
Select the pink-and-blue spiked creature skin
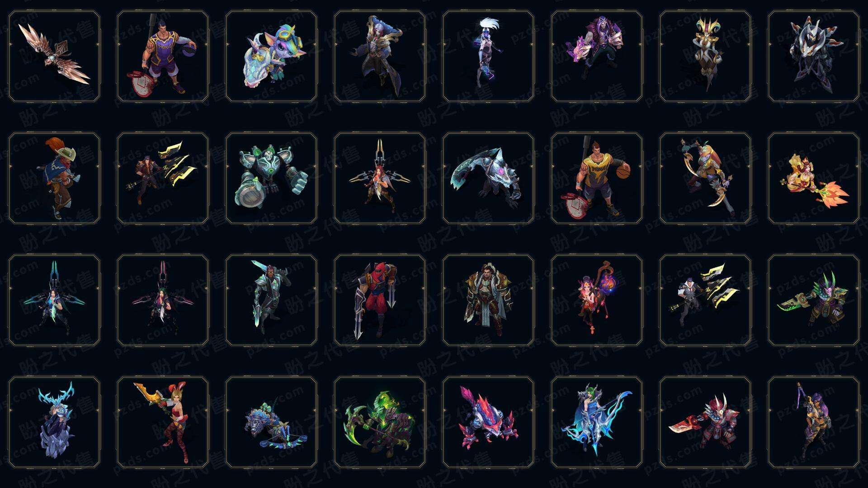click(488, 422)
